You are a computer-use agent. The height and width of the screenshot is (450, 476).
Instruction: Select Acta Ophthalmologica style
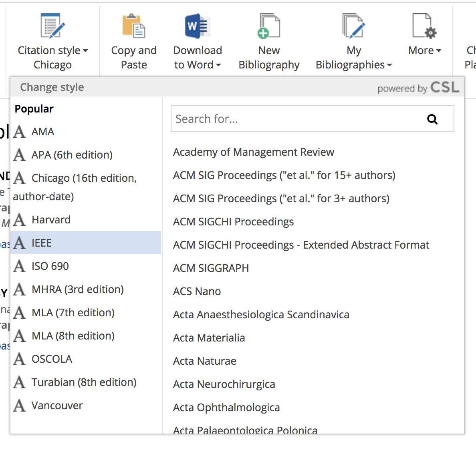pyautogui.click(x=226, y=408)
